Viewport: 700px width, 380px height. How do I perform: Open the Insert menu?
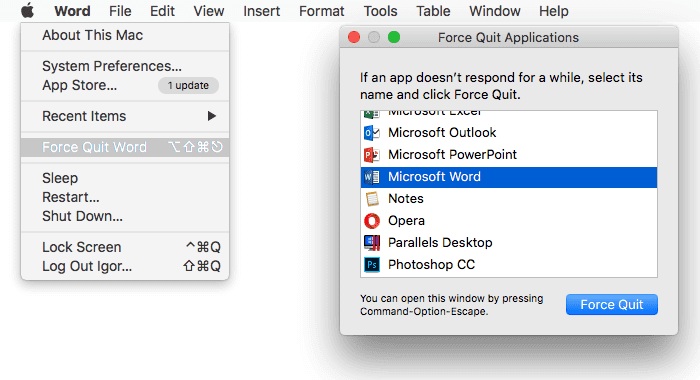point(262,11)
